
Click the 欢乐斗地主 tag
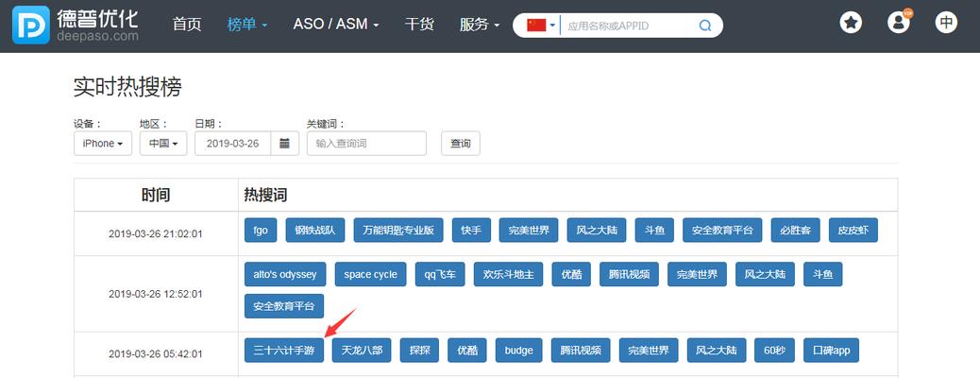[508, 274]
